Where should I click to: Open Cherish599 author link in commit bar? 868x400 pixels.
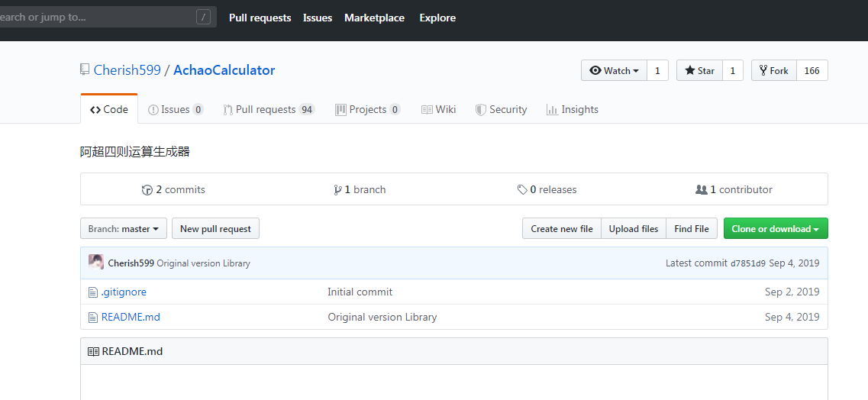131,263
